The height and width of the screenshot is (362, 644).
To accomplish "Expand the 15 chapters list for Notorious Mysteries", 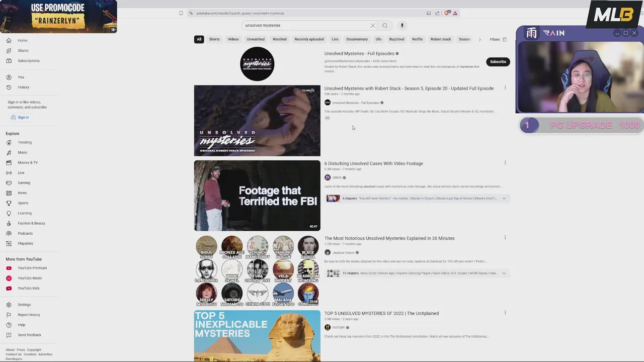I will (x=504, y=273).
